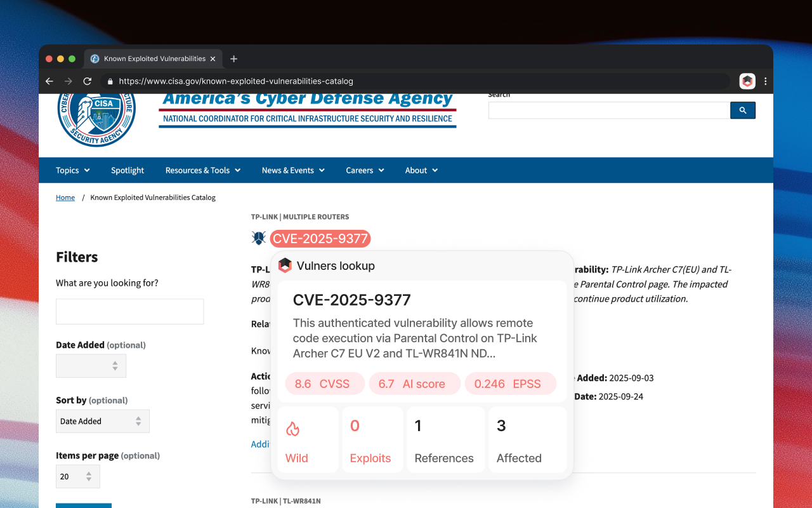
Task: Reload the page with refresh icon
Action: pyautogui.click(x=88, y=81)
